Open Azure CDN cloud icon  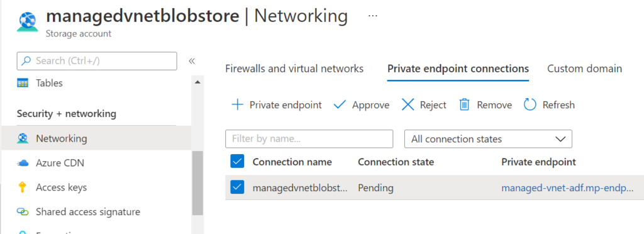point(22,163)
